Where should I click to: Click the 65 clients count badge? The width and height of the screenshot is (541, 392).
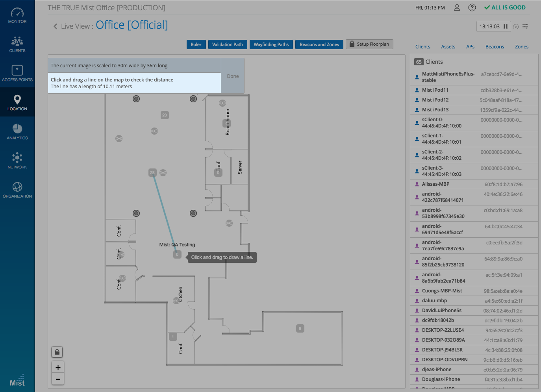pos(419,62)
